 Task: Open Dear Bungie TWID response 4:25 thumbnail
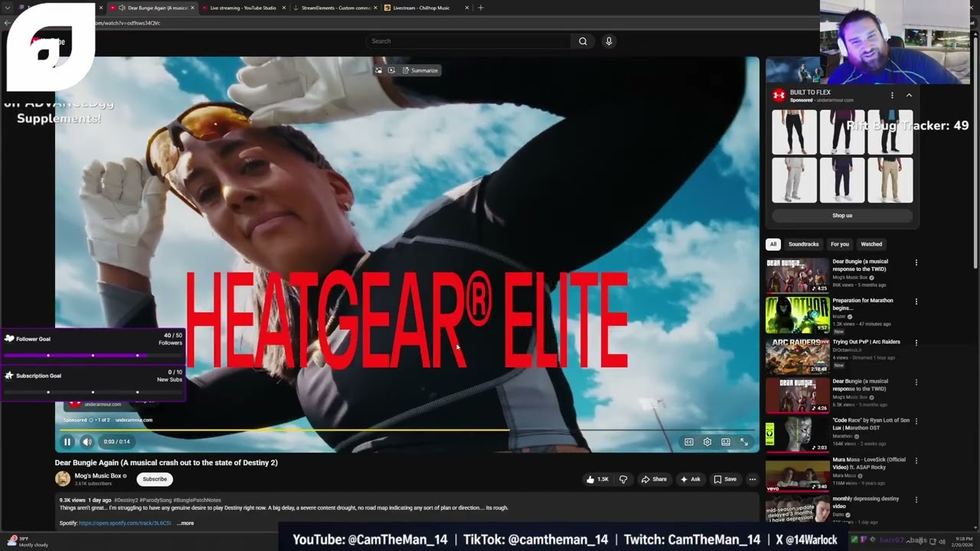point(798,275)
